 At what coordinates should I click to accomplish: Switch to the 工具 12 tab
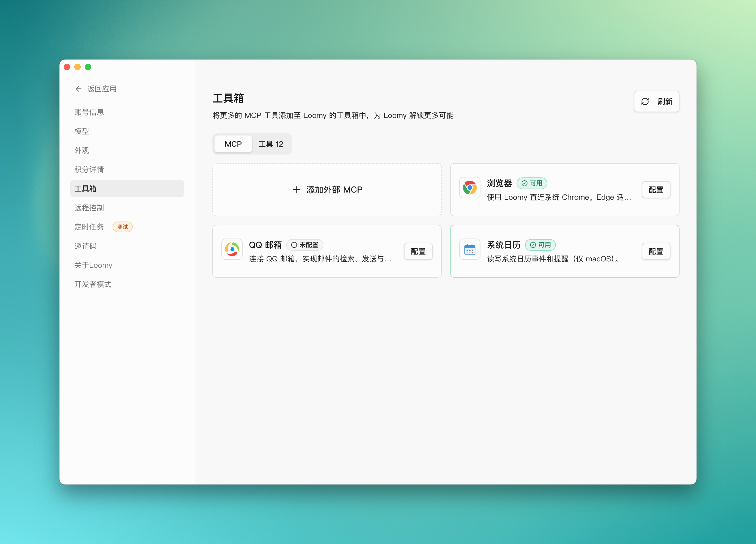[x=271, y=144]
